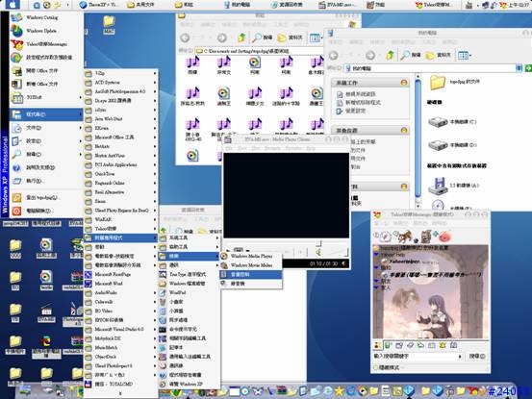
Task: Open WinRAR folder in programs menu
Action: click(120, 219)
